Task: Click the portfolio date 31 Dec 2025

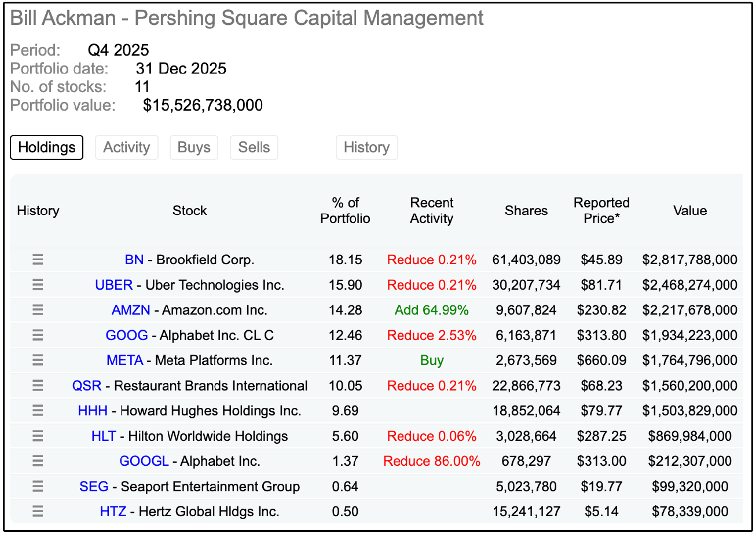Action: point(181,68)
